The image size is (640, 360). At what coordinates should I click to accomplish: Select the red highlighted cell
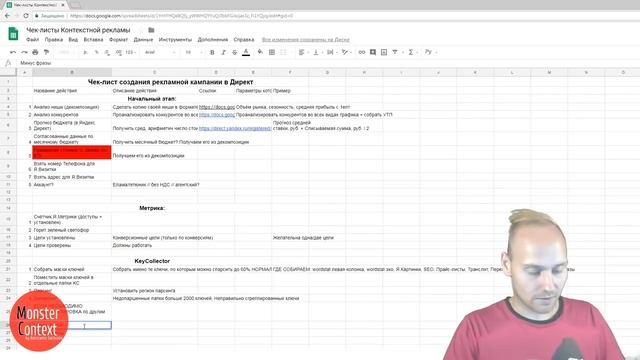[72, 152]
